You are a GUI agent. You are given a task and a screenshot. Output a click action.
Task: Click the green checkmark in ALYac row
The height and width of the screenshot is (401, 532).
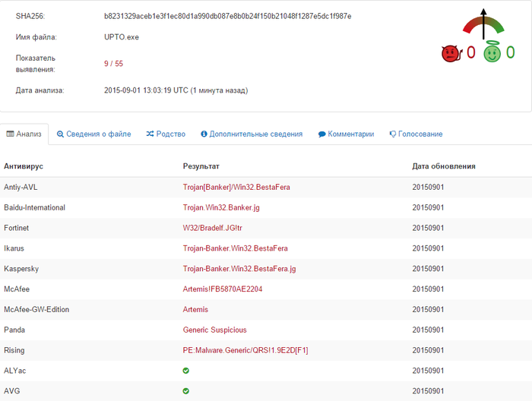186,371
